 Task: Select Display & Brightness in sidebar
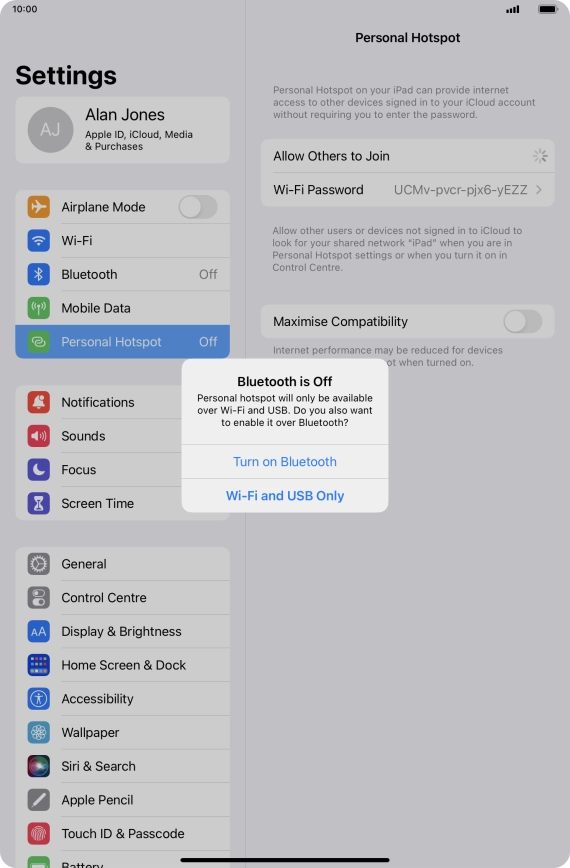pyautogui.click(x=122, y=632)
